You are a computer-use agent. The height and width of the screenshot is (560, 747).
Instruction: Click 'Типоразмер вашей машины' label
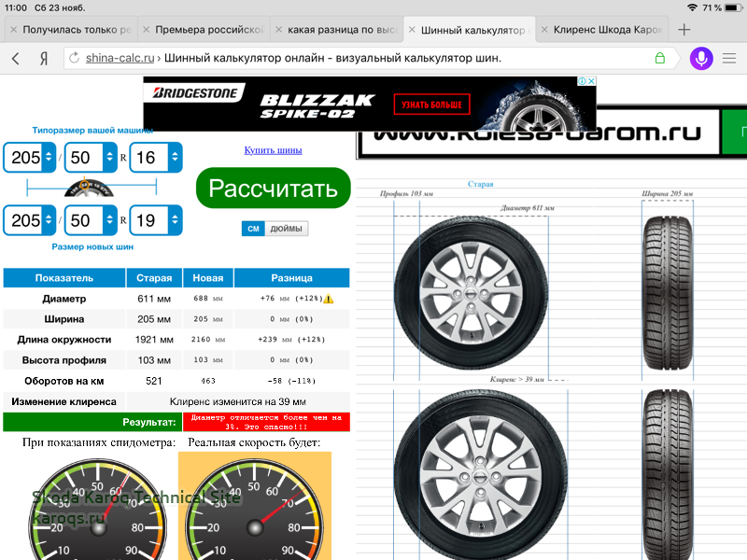[92, 130]
